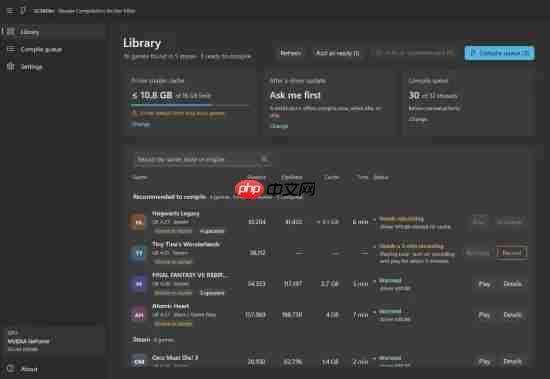Open Details for FINAL FANTASY VII
The image size is (550, 379).
point(512,284)
